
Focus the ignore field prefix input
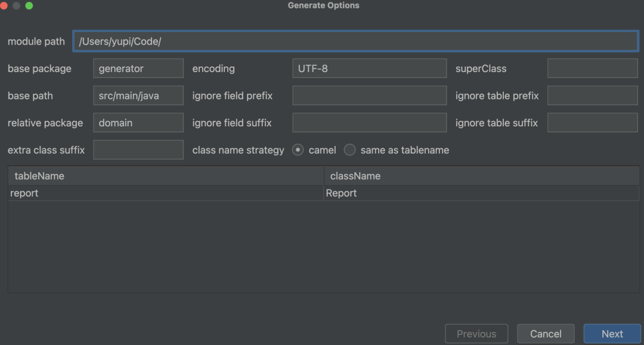369,96
